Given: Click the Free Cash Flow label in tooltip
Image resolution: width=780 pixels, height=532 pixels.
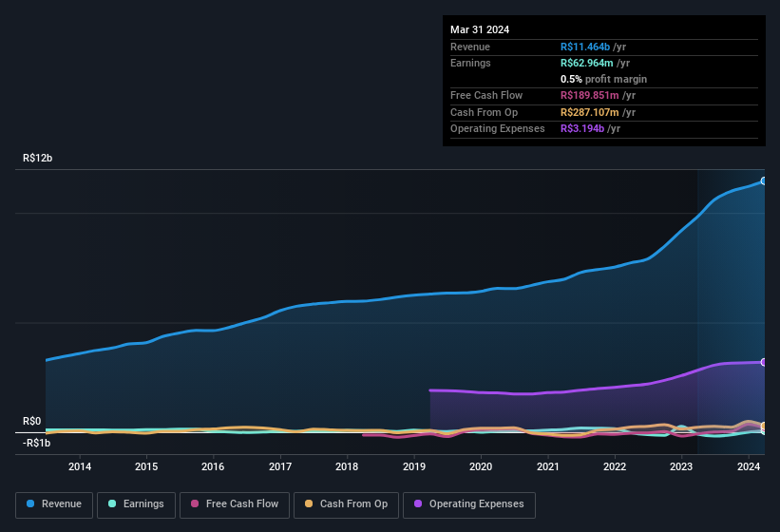Looking at the screenshot, I should [x=486, y=95].
